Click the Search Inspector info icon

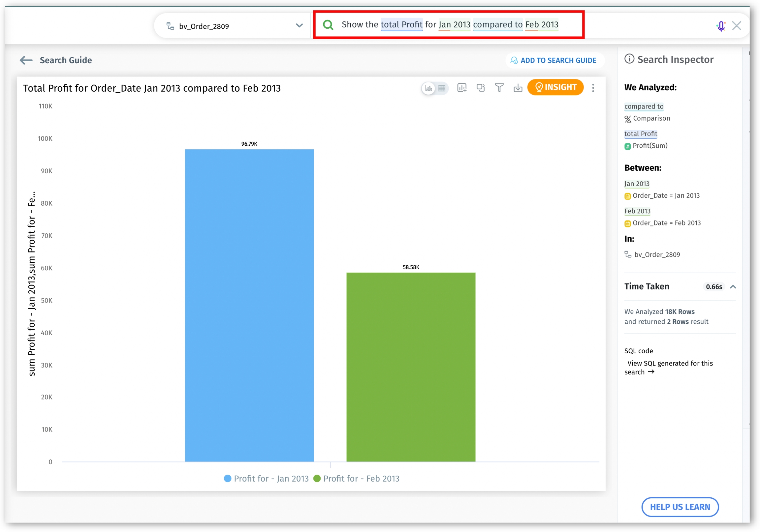pyautogui.click(x=629, y=59)
